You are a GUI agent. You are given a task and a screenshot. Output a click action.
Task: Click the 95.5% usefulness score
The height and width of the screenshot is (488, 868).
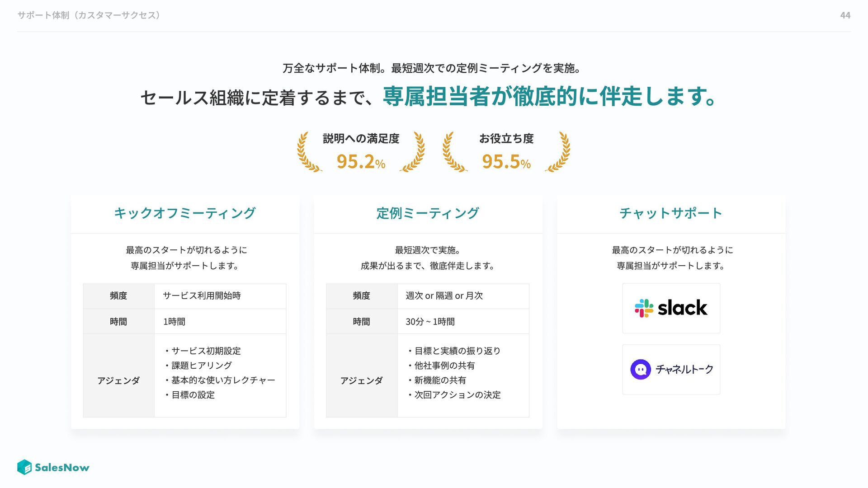coord(506,161)
